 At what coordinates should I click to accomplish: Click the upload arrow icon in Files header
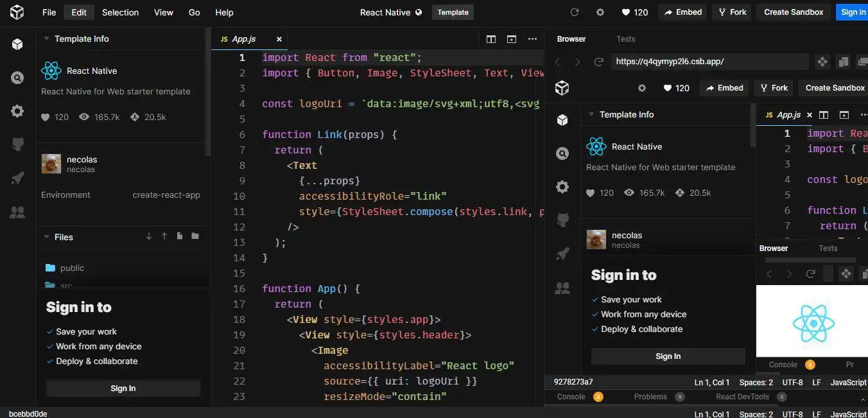coord(164,236)
